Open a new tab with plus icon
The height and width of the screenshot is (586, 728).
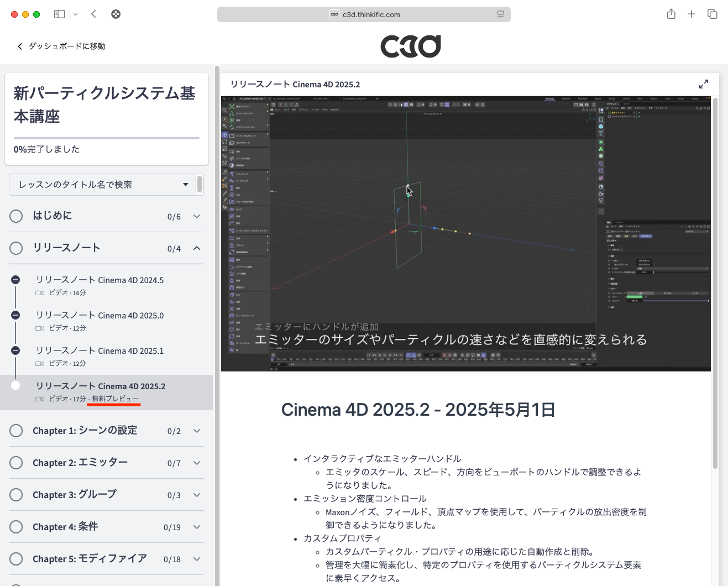[691, 14]
